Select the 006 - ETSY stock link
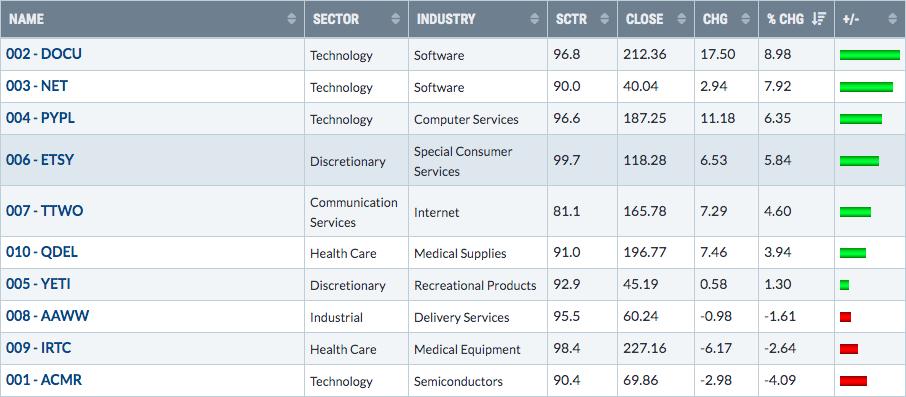Viewport: 906px width, 397px height. click(40, 160)
